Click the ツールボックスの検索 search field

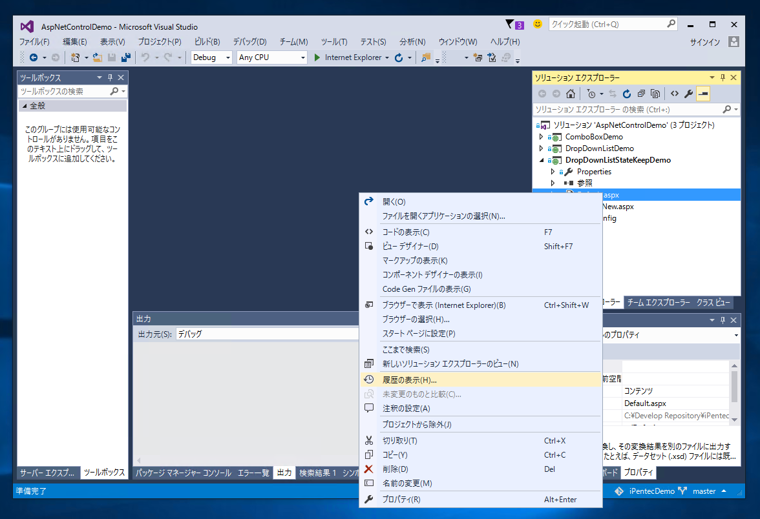click(x=72, y=91)
